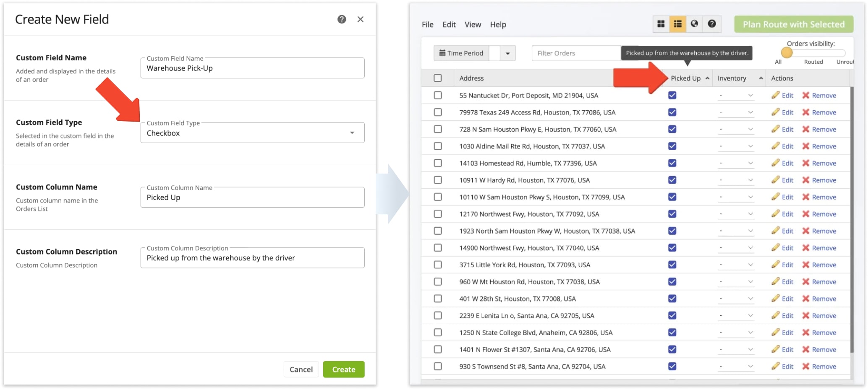Uncheck Picked Up for 1030 Aldine Mail Rte Rd
Viewport: 868px width, 390px height.
tap(672, 146)
